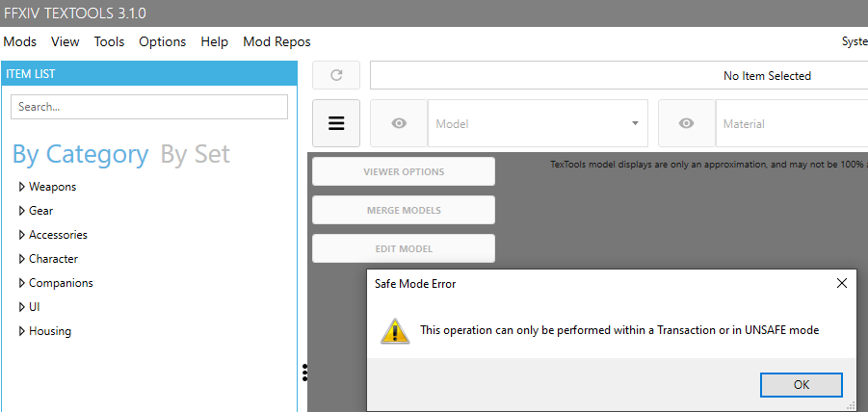Click the panel splitter grip dots
Image resolution: width=868 pixels, height=412 pixels.
pos(305,373)
